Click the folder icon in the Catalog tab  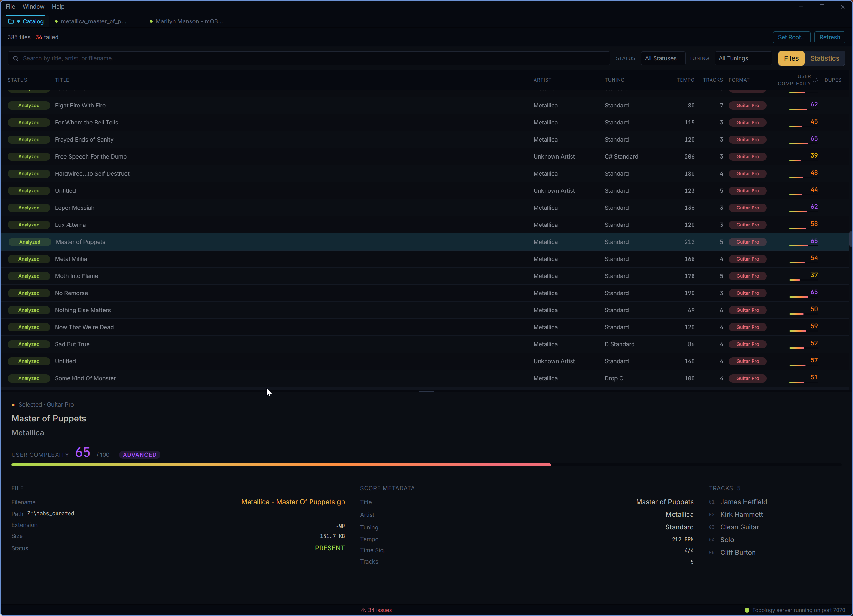(11, 21)
